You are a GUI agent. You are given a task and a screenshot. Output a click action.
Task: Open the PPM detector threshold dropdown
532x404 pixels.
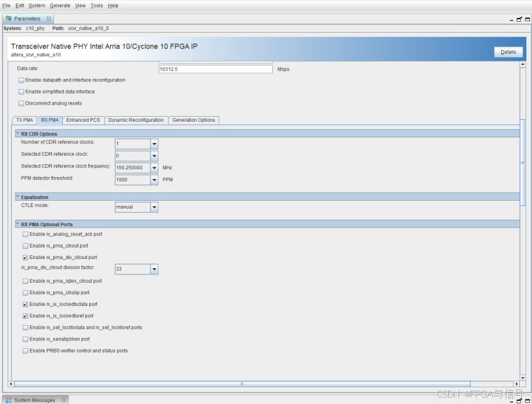[153, 180]
